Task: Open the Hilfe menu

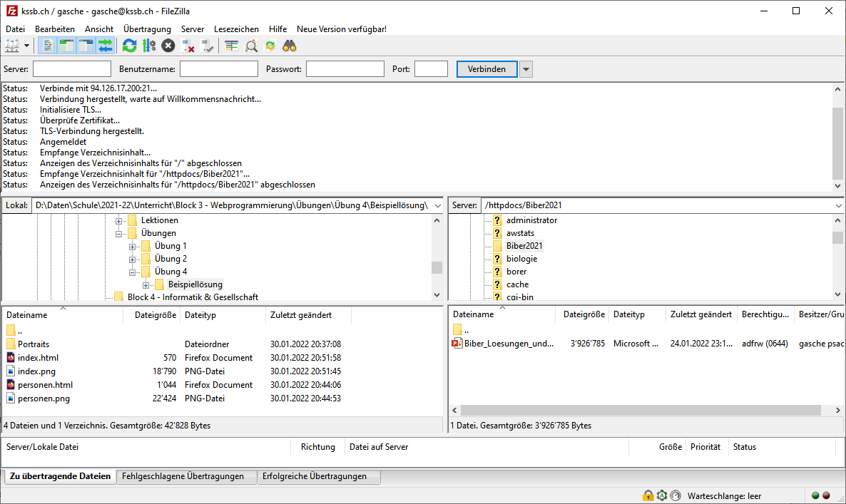Action: [x=278, y=29]
